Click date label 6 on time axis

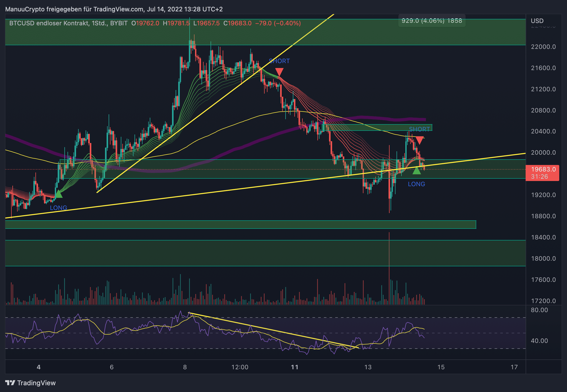point(112,367)
